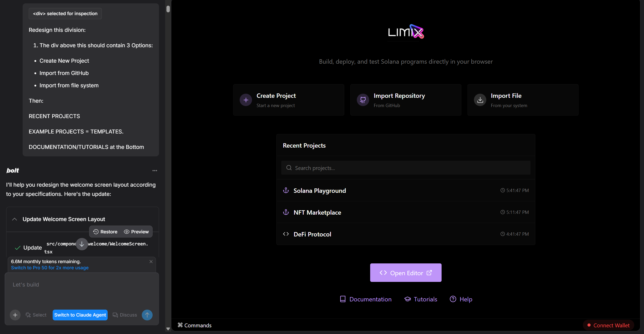
Task: Click the three-dots menu beside bolt
Action: pos(155,171)
